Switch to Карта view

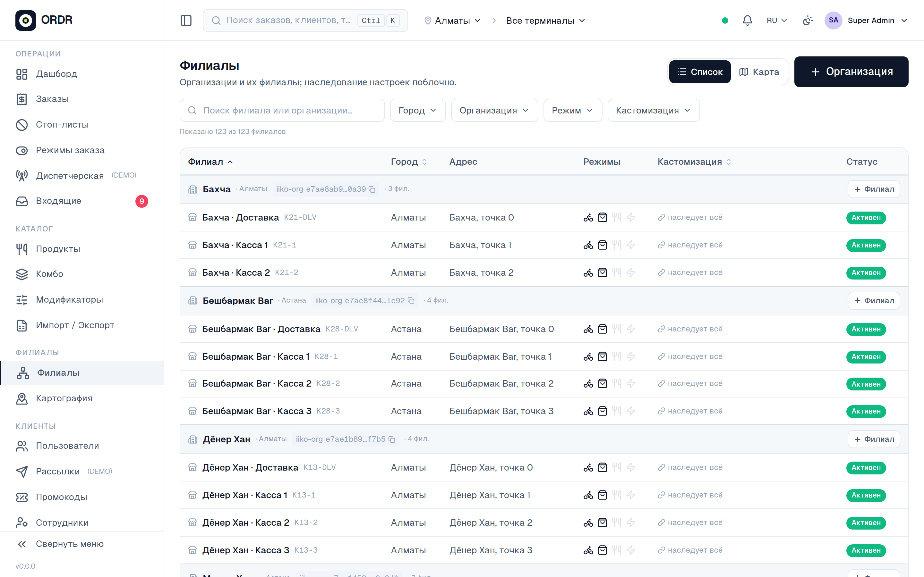coord(759,72)
